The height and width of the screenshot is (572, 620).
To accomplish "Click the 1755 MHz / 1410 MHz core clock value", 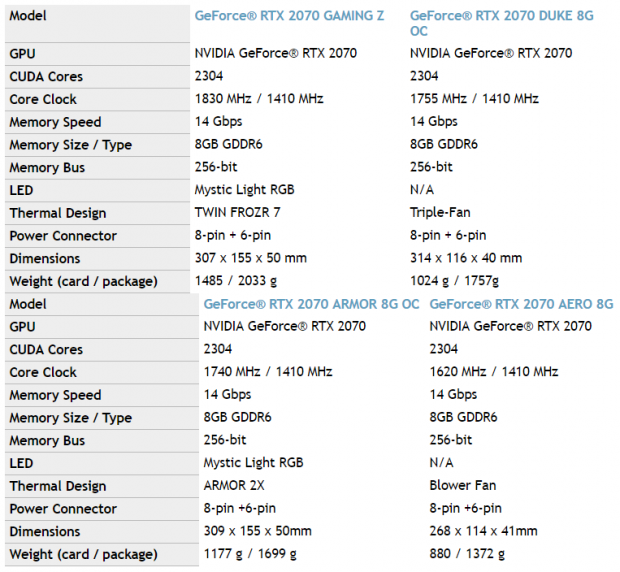I will click(x=474, y=98).
